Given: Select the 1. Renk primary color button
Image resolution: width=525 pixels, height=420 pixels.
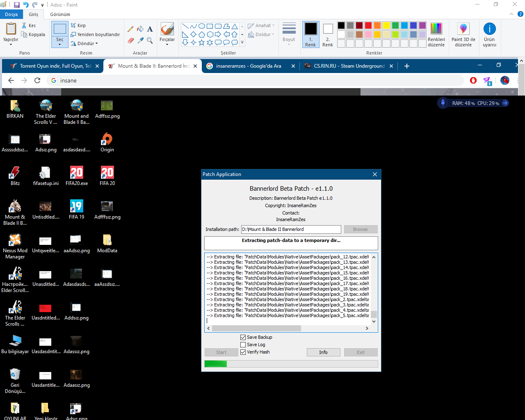Looking at the screenshot, I should (310, 34).
